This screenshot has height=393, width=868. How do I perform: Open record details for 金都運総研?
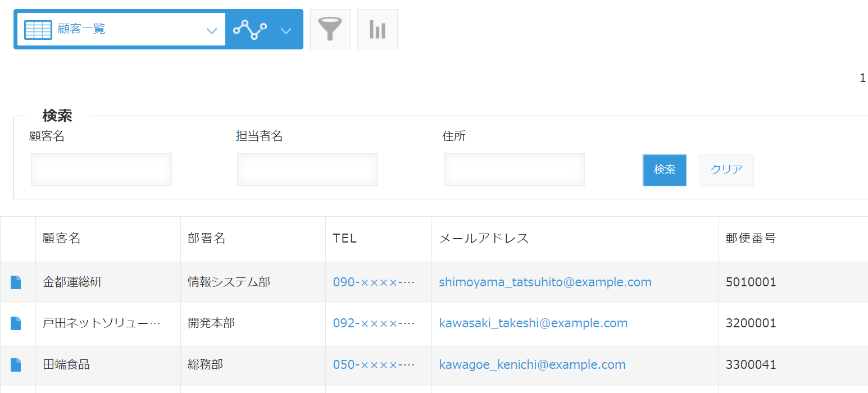tap(16, 282)
